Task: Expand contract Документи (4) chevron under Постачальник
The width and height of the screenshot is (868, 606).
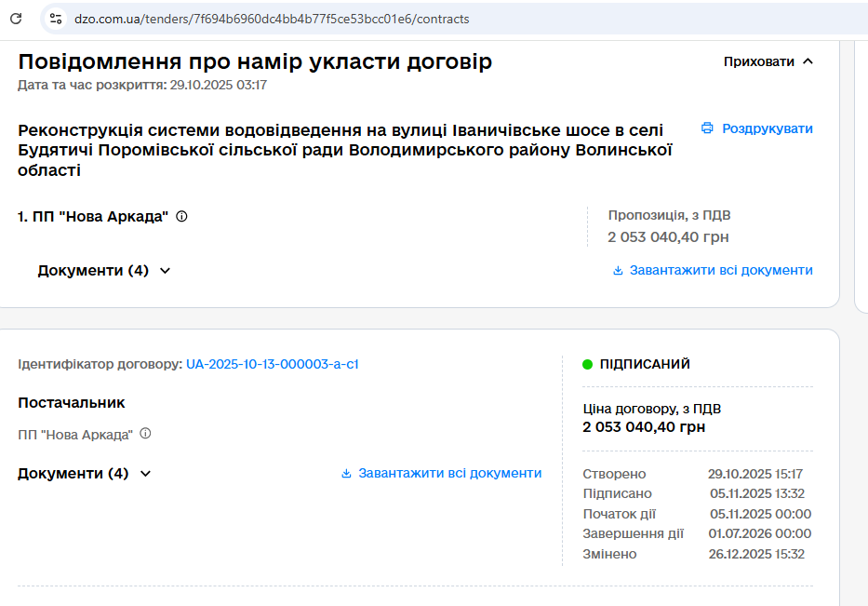Action: [x=145, y=474]
